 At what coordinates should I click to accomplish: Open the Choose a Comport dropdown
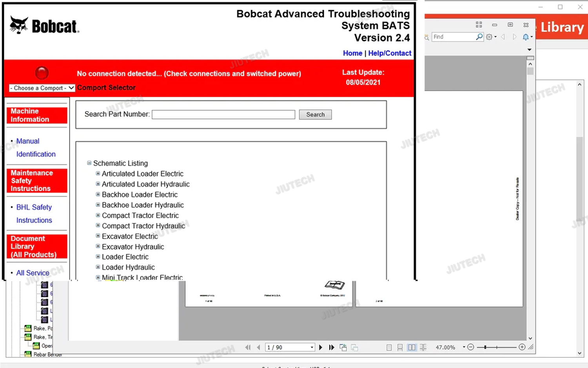pyautogui.click(x=42, y=88)
